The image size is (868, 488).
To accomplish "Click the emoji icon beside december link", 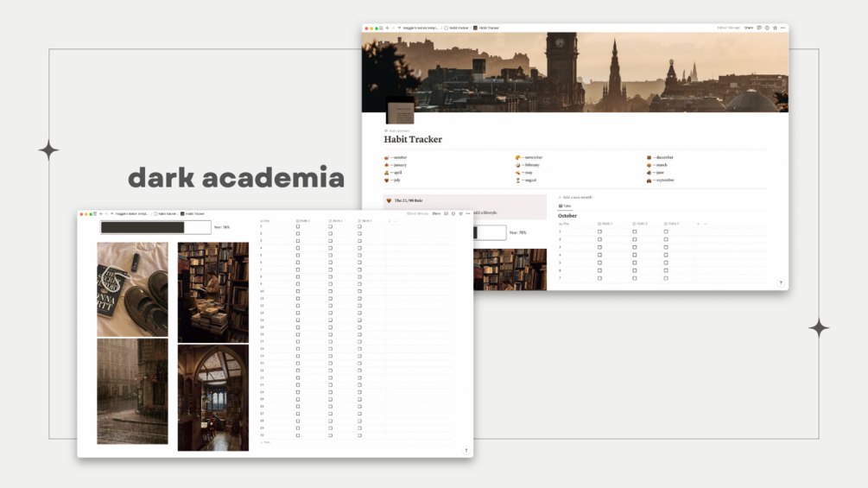I will pyautogui.click(x=649, y=158).
